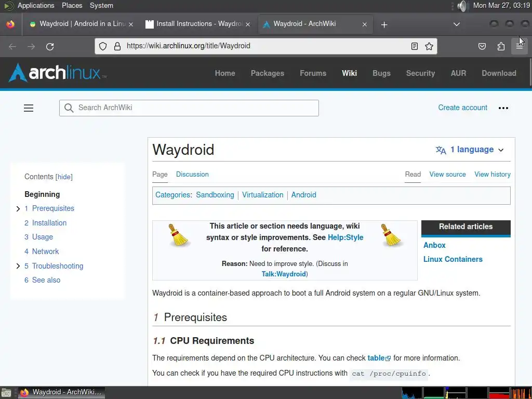Select the Page tab
This screenshot has height=399, width=532.
point(160,175)
